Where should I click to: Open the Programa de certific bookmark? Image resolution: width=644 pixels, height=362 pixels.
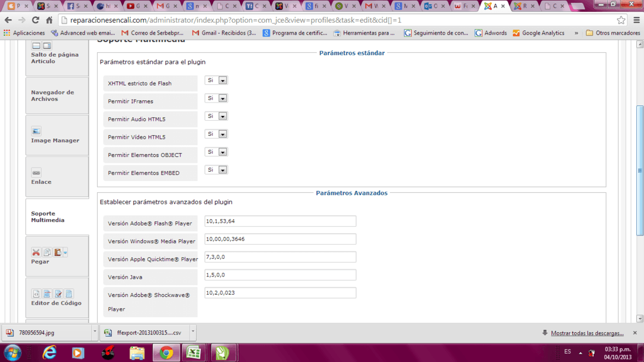[x=295, y=33]
